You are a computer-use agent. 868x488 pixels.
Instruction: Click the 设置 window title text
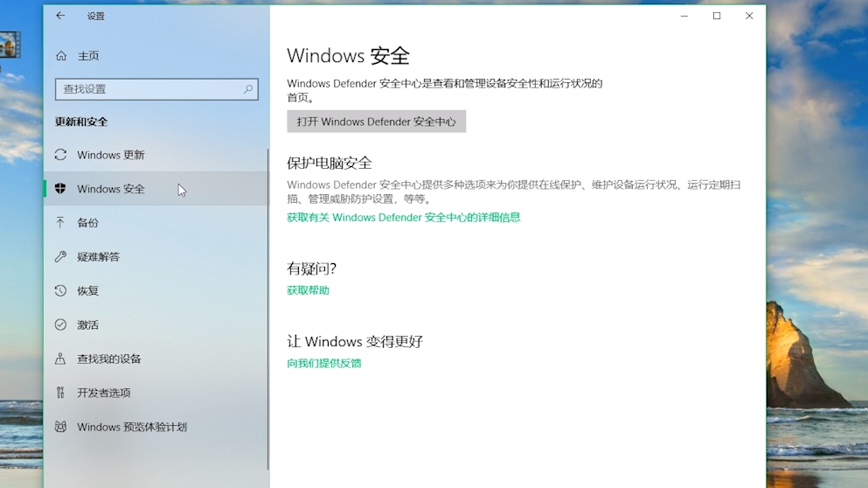[96, 16]
